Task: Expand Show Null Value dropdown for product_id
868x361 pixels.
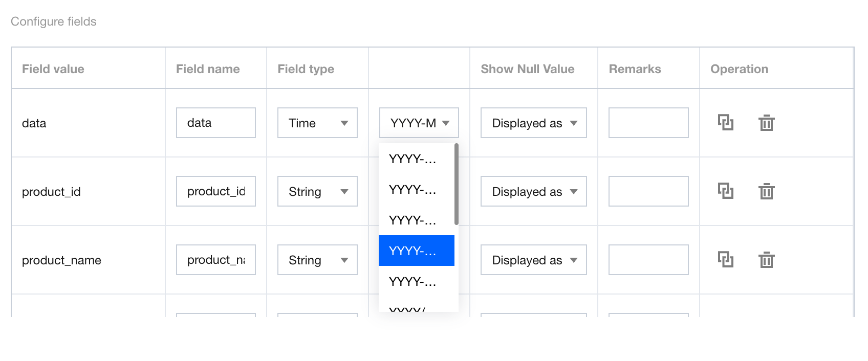Action: click(x=533, y=191)
